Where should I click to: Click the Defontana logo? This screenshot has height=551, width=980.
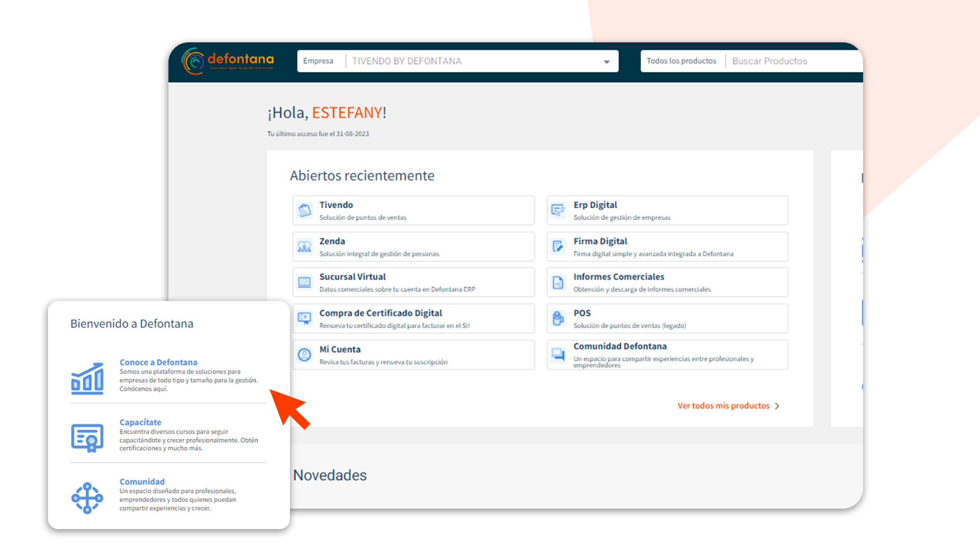(227, 60)
